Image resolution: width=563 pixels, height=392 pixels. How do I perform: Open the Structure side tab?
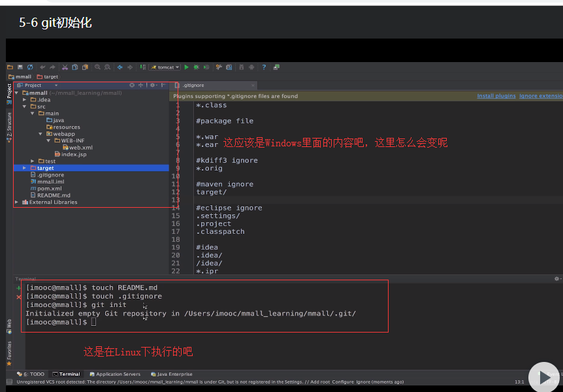(x=9, y=127)
